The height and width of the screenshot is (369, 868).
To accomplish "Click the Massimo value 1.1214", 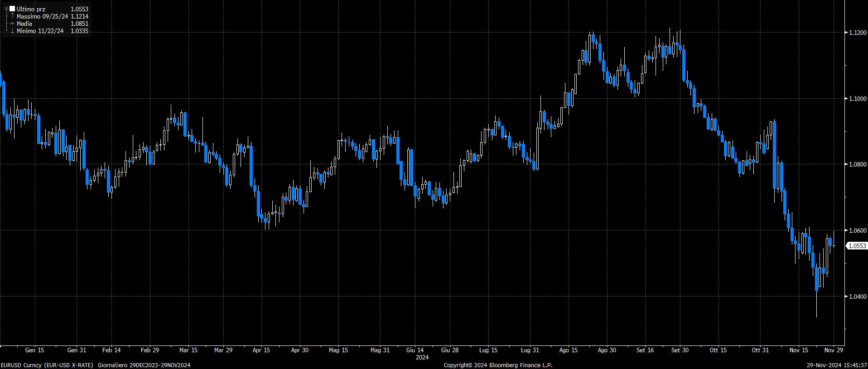I will [x=80, y=16].
